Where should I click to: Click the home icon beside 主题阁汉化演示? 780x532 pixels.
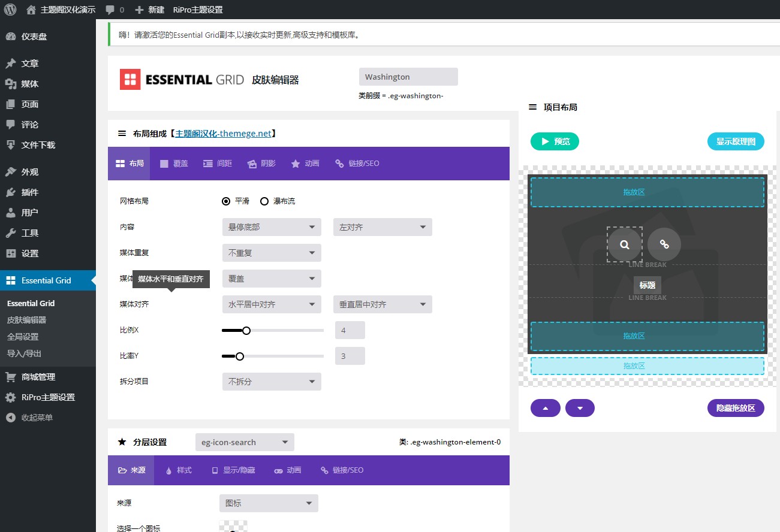[31, 10]
